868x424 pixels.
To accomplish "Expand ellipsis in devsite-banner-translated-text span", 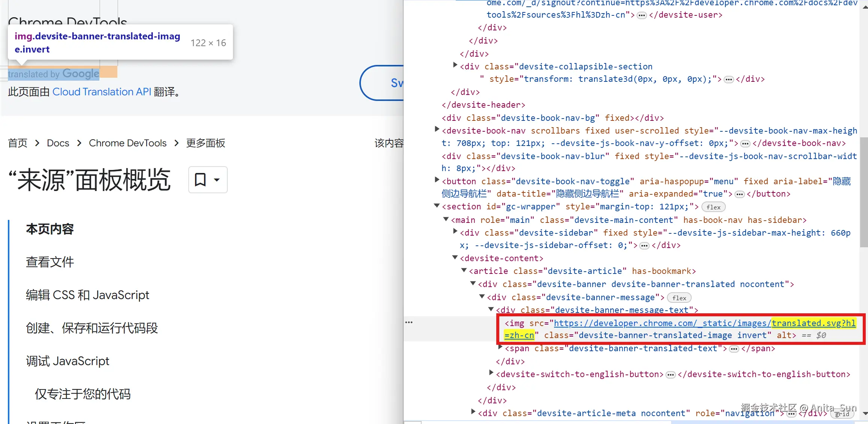I will coord(734,349).
